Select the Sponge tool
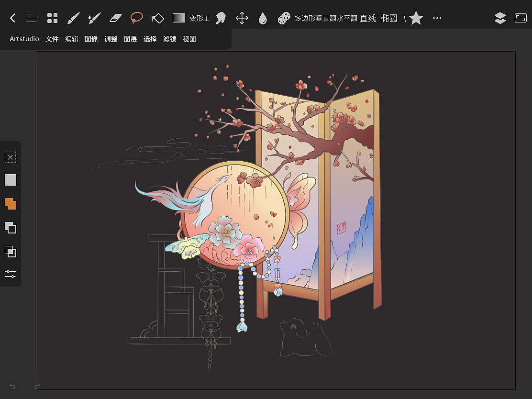The width and height of the screenshot is (532, 399). (284, 18)
